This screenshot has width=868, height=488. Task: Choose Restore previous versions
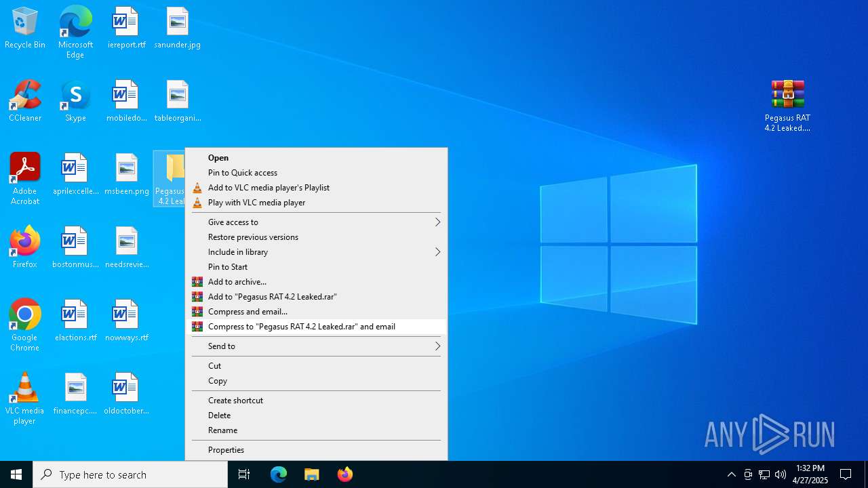(316, 237)
